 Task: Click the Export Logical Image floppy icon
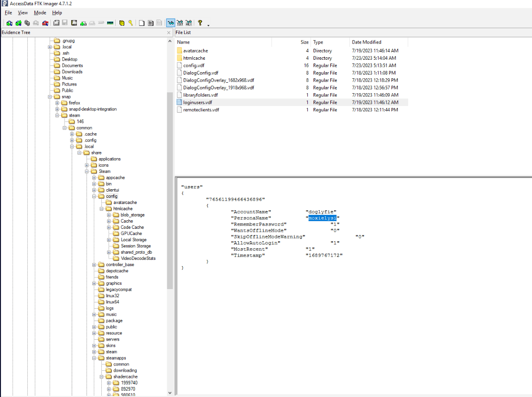pyautogui.click(x=74, y=23)
